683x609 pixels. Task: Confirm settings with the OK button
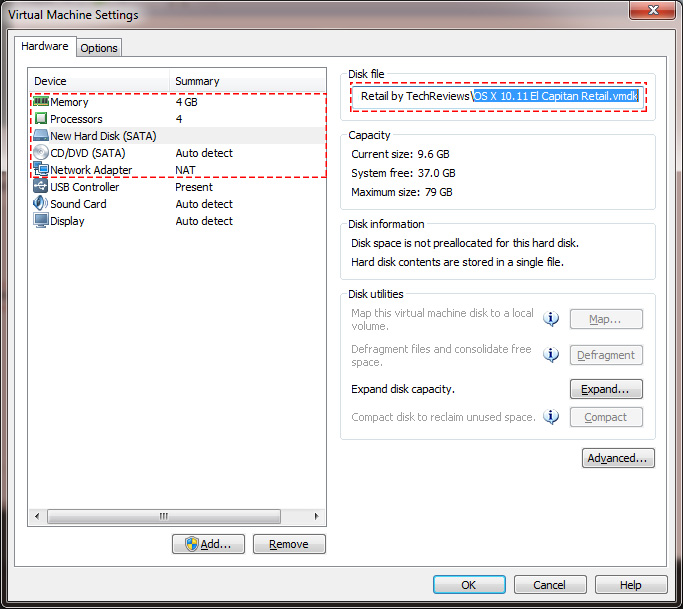(x=469, y=585)
